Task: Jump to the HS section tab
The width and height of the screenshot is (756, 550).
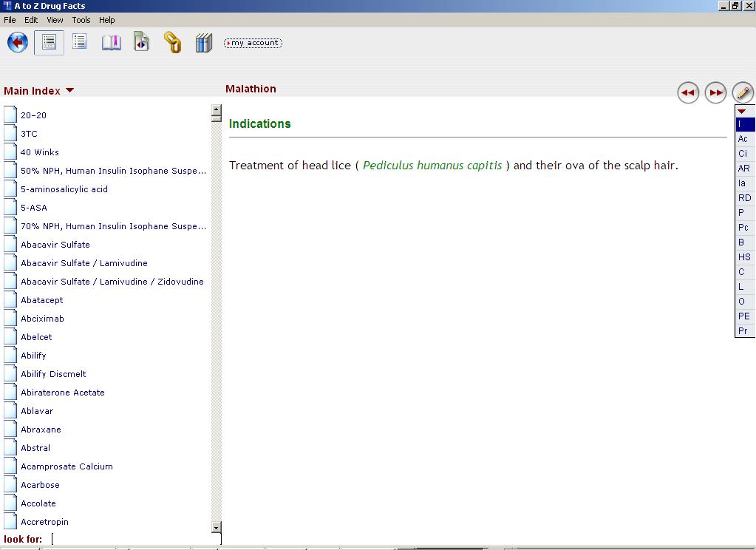Action: 744,257
